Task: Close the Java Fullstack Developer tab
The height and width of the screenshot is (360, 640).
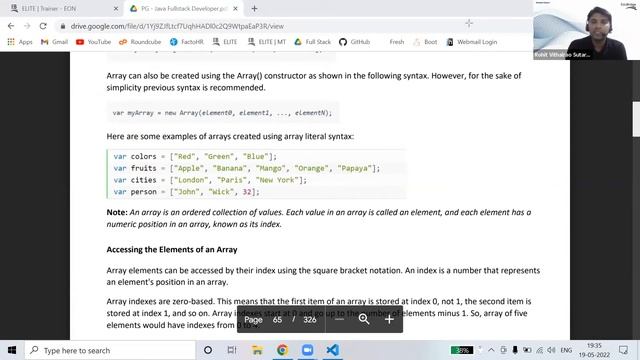Action: coord(235,9)
